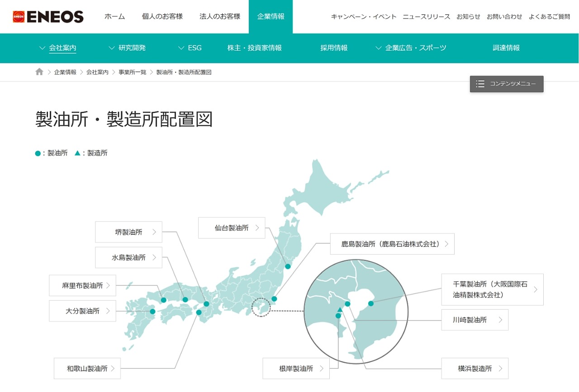Screen dimensions: 579x392
Task: Click the 製造所 legend label
Action: coord(97,153)
